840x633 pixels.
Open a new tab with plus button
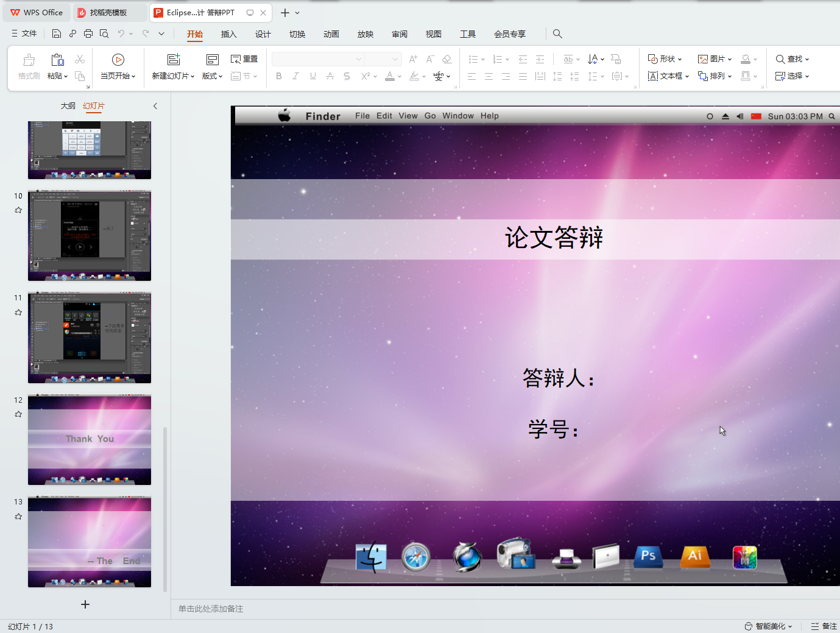pos(284,12)
